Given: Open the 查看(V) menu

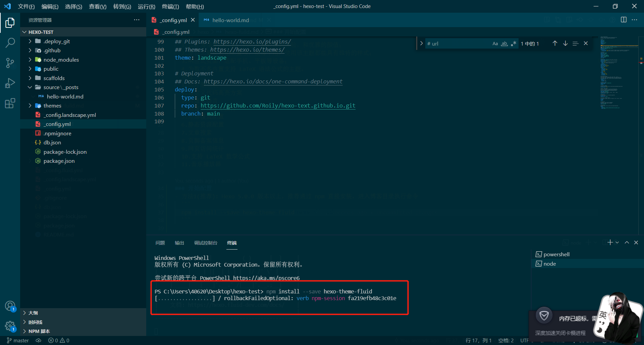Looking at the screenshot, I should click(98, 6).
